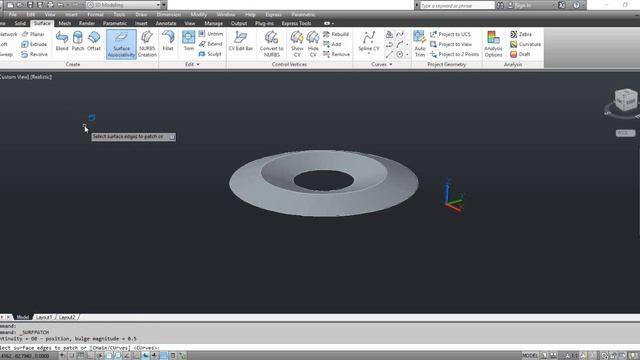Choose the Sculpt tool
The height and width of the screenshot is (360, 640).
(210, 54)
